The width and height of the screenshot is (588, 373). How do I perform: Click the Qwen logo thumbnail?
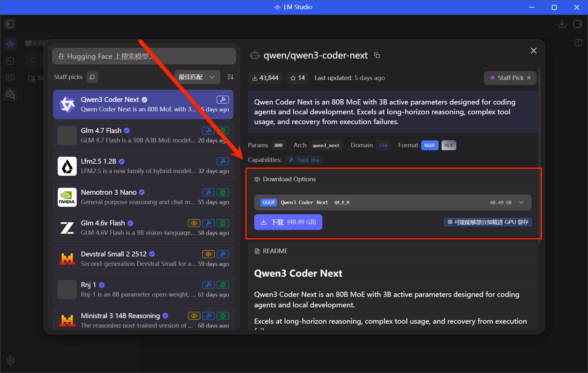click(67, 105)
